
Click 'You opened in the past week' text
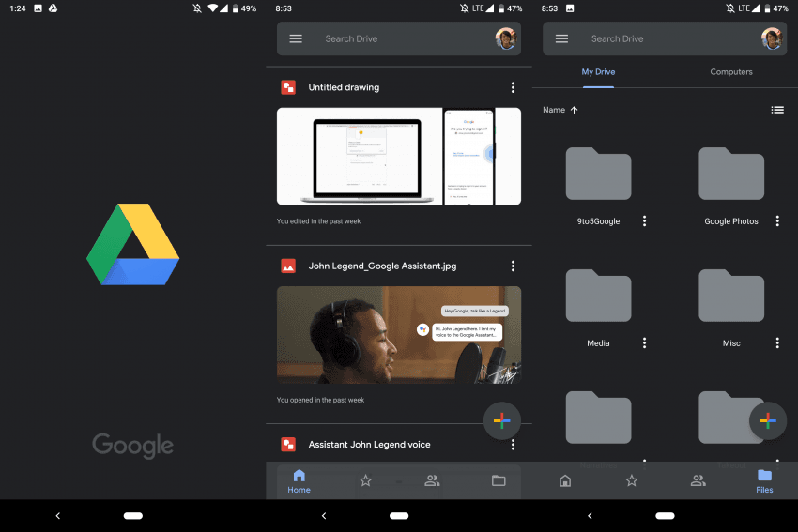pyautogui.click(x=321, y=400)
